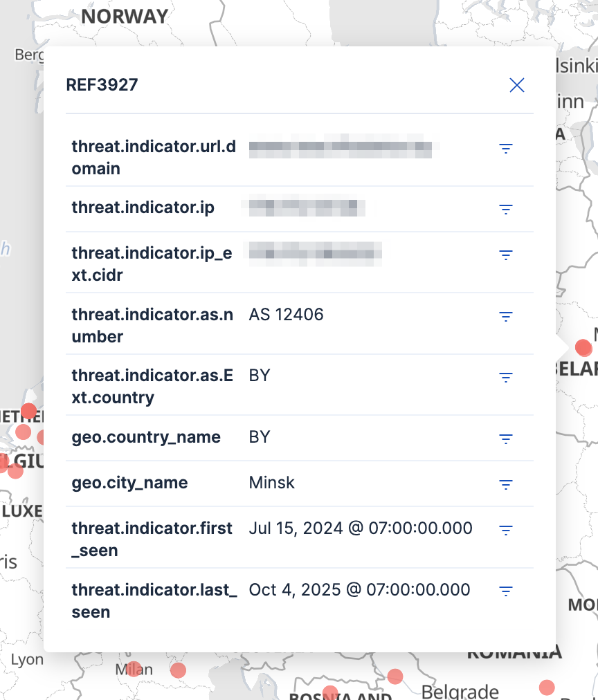Filter on city name Minsk
The width and height of the screenshot is (598, 700).
[506, 483]
